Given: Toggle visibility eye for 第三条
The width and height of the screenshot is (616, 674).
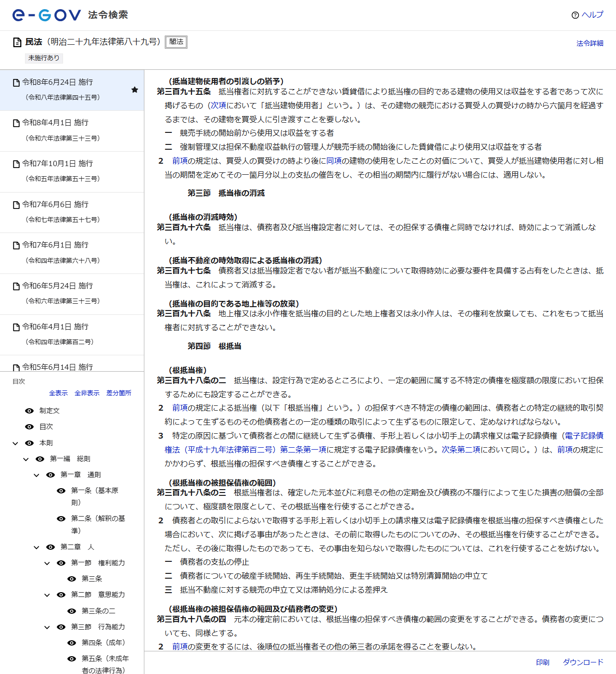Looking at the screenshot, I should (x=72, y=579).
